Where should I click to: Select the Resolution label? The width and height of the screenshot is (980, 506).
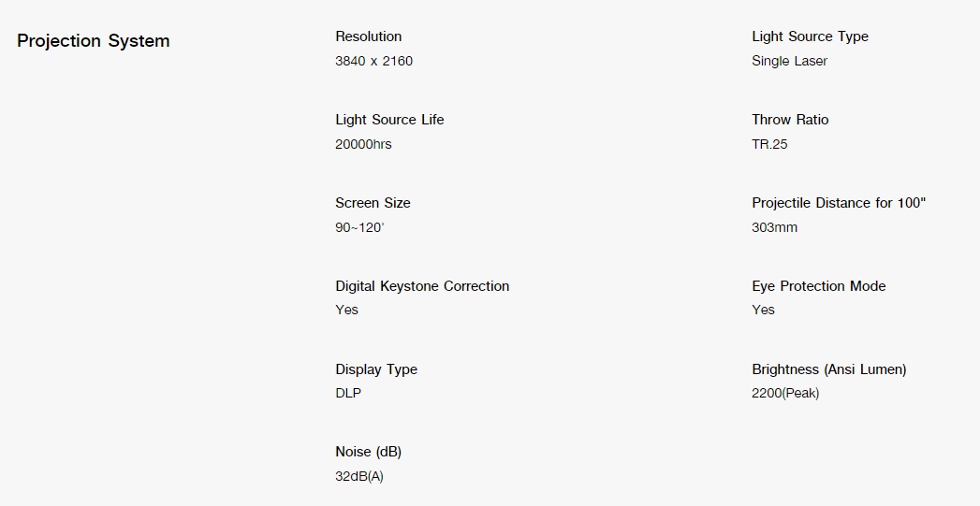coord(368,36)
